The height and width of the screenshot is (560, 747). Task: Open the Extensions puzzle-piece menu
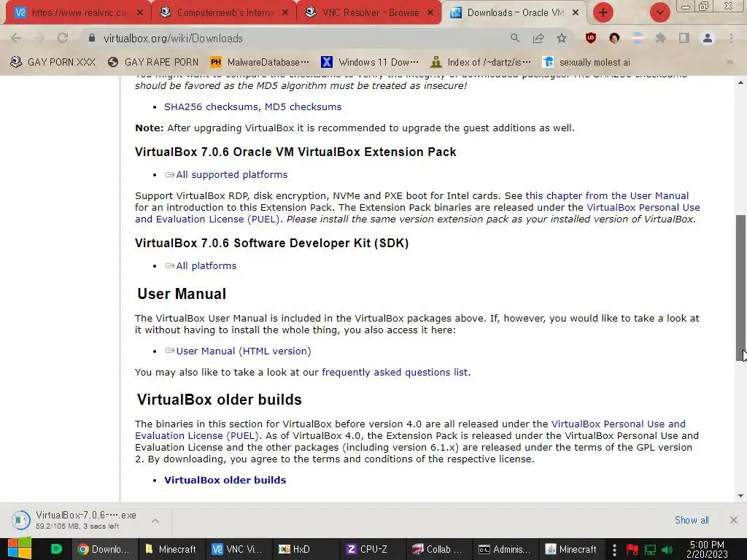click(660, 38)
